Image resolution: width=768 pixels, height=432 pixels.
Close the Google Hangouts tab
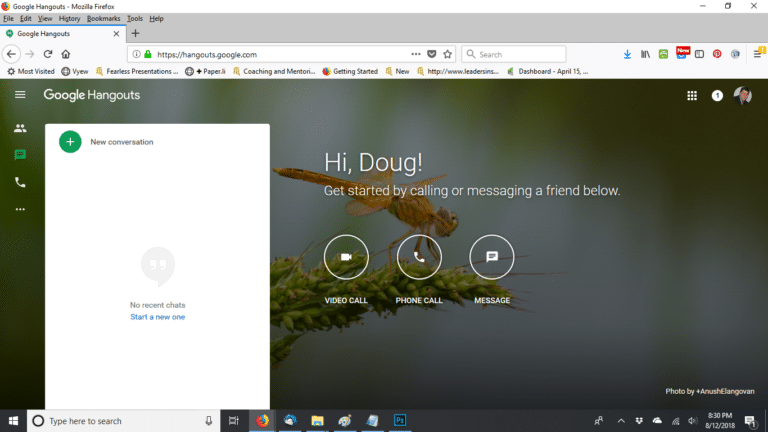(x=116, y=34)
